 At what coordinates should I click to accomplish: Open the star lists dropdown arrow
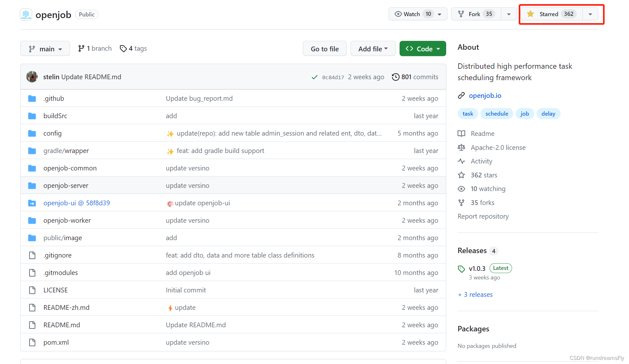click(x=590, y=14)
